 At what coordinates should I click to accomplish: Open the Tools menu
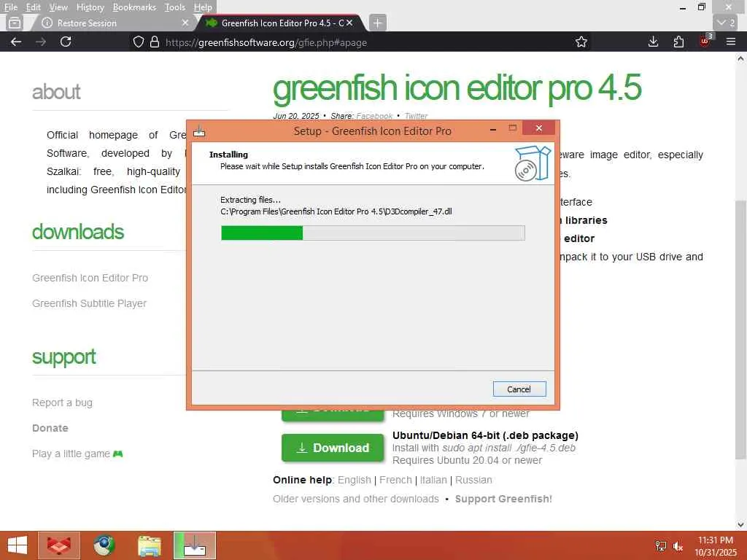174,7
